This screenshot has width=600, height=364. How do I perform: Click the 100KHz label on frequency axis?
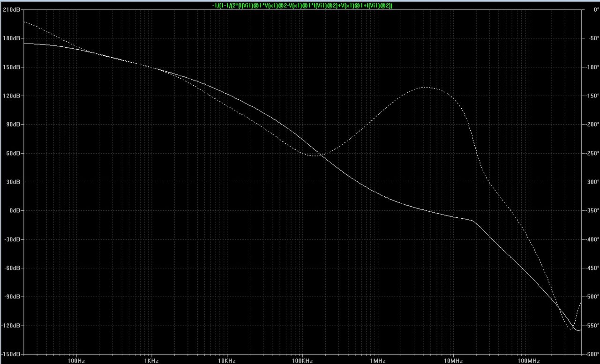pos(302,361)
